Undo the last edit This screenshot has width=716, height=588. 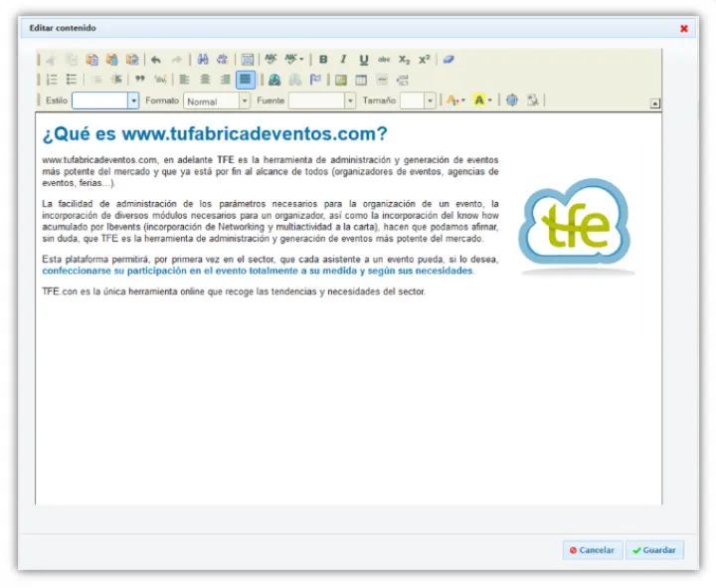point(156,60)
